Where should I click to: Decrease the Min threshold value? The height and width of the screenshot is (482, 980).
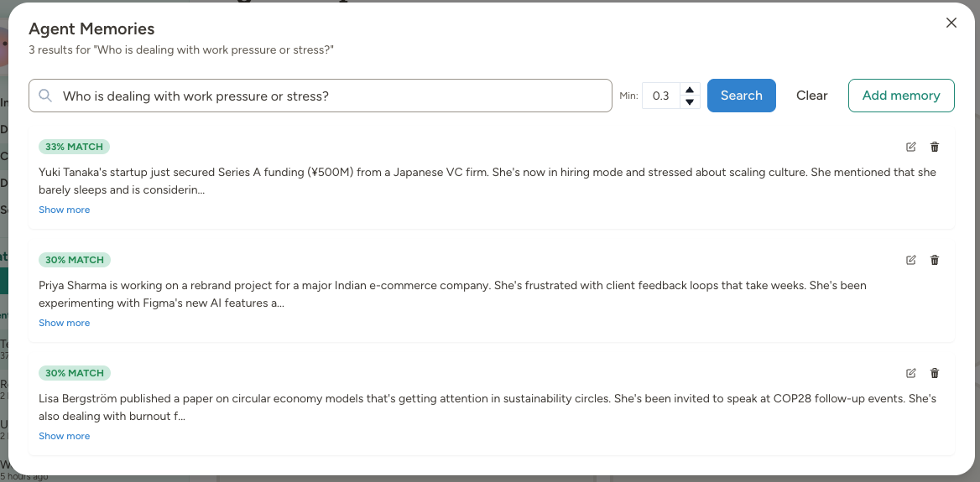[x=690, y=101]
